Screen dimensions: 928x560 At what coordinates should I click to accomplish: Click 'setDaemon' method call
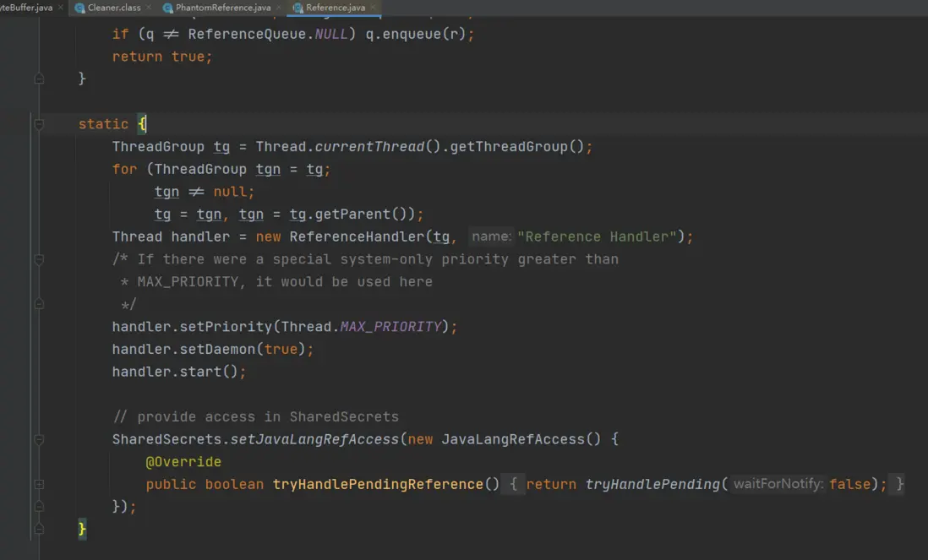pos(217,349)
